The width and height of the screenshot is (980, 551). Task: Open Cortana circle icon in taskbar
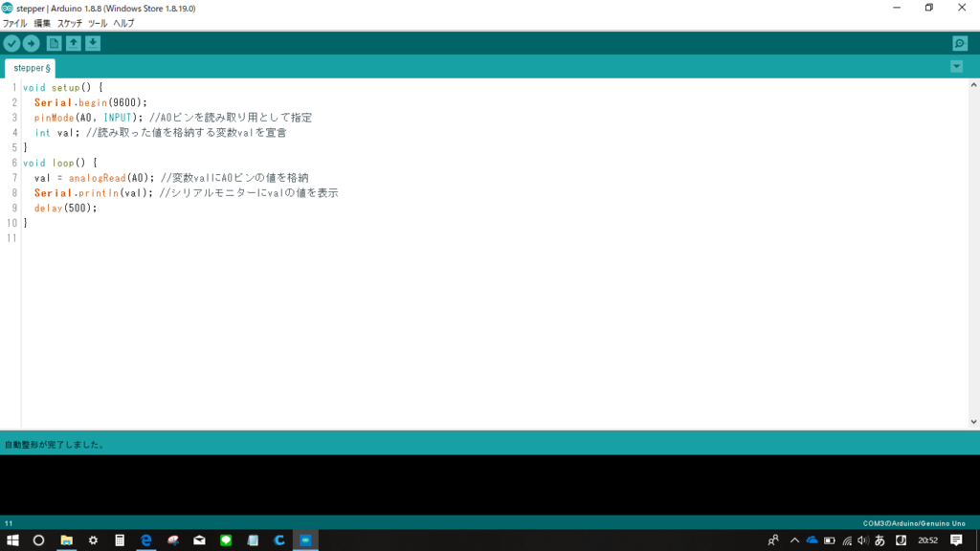click(x=38, y=540)
